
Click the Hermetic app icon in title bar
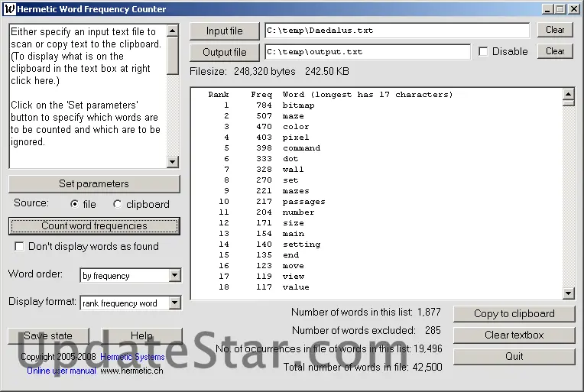(x=10, y=9)
